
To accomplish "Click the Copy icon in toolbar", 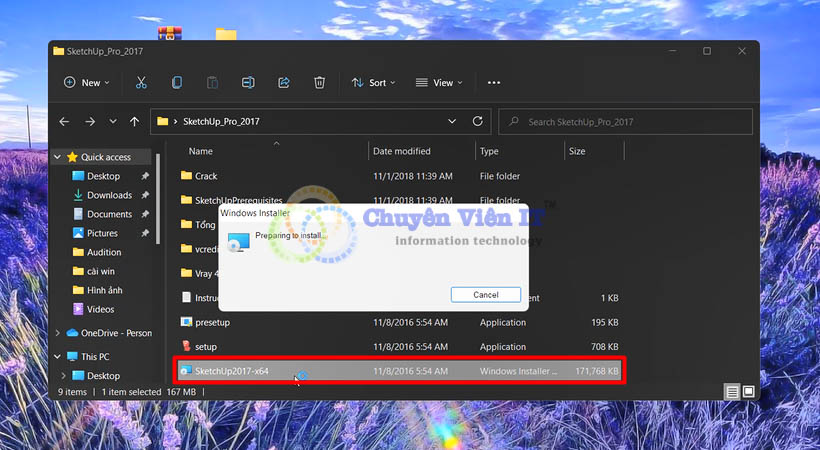I will point(177,83).
